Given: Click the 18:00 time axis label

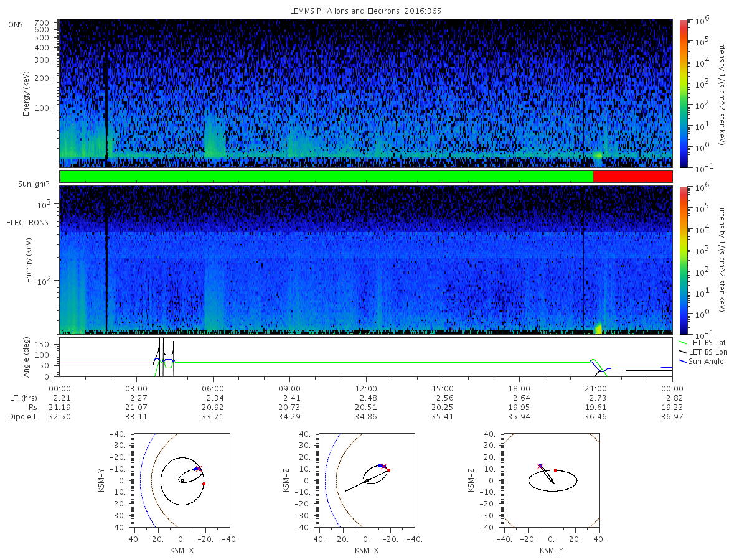Looking at the screenshot, I should click(519, 388).
